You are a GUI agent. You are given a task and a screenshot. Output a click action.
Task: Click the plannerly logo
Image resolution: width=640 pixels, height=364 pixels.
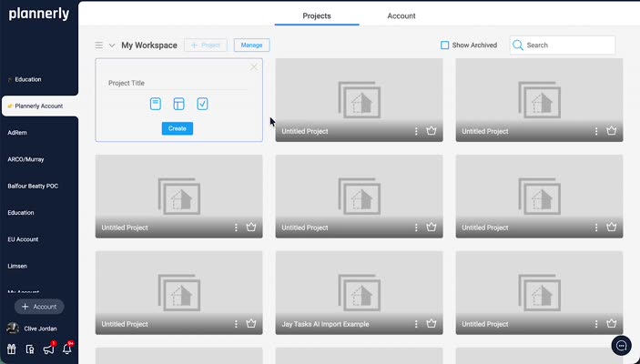[x=39, y=15]
